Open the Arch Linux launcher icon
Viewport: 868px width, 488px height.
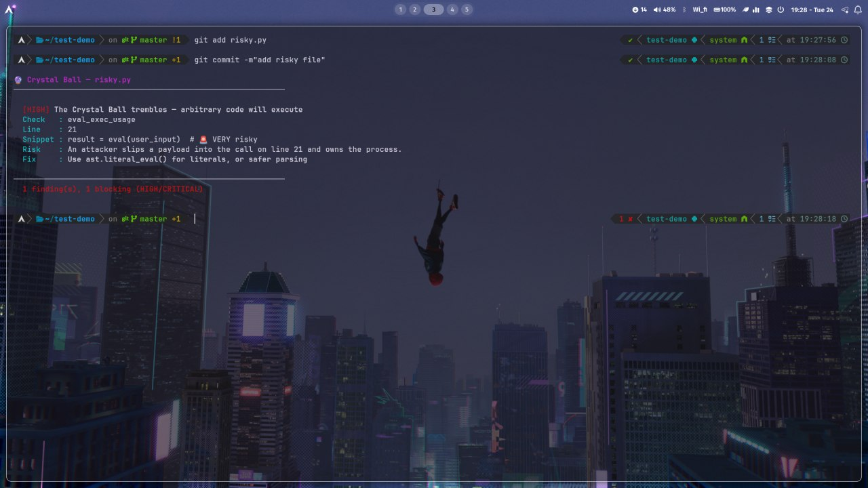(x=9, y=9)
